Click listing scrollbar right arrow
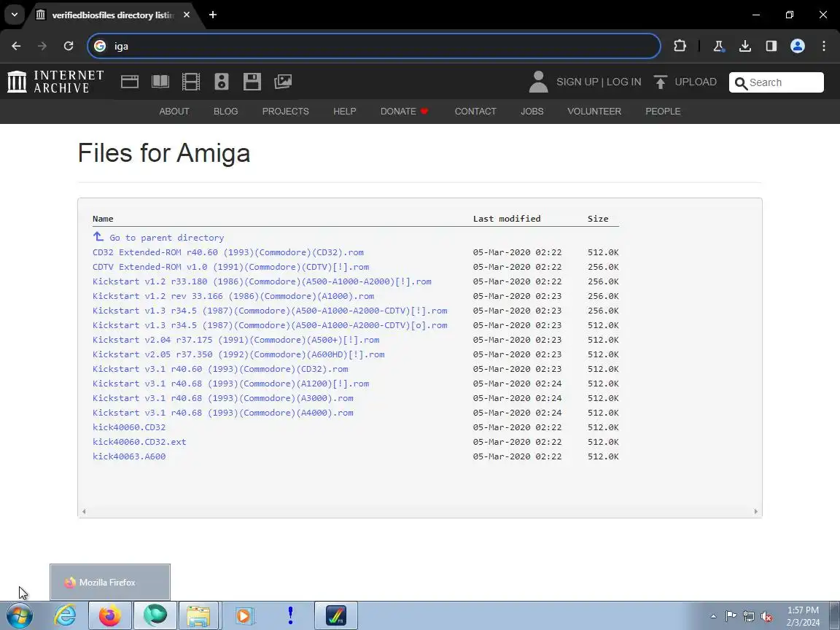840x630 pixels. tap(756, 512)
